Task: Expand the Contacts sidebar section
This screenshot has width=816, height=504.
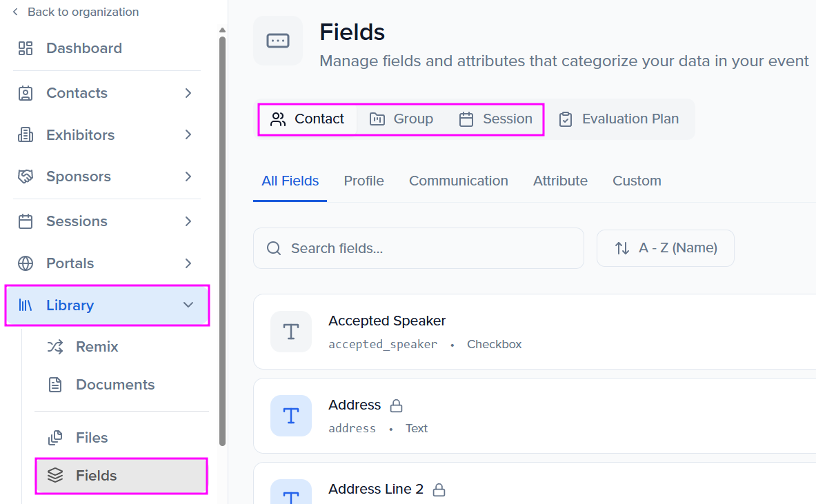Action: [188, 93]
